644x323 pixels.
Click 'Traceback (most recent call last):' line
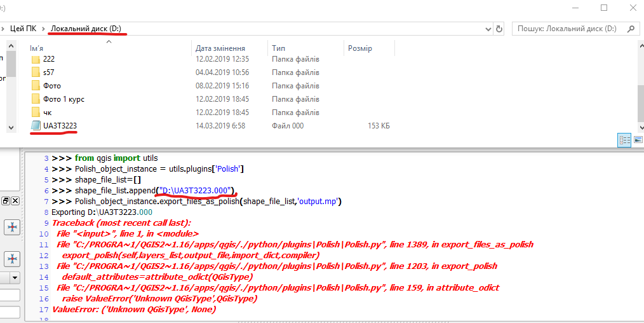pos(121,223)
